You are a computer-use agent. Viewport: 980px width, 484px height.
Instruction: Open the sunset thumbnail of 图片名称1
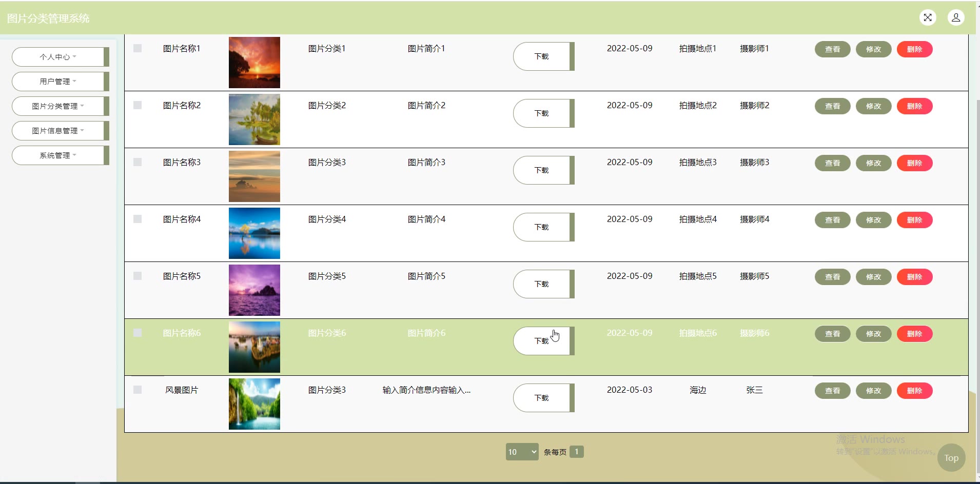coord(254,63)
